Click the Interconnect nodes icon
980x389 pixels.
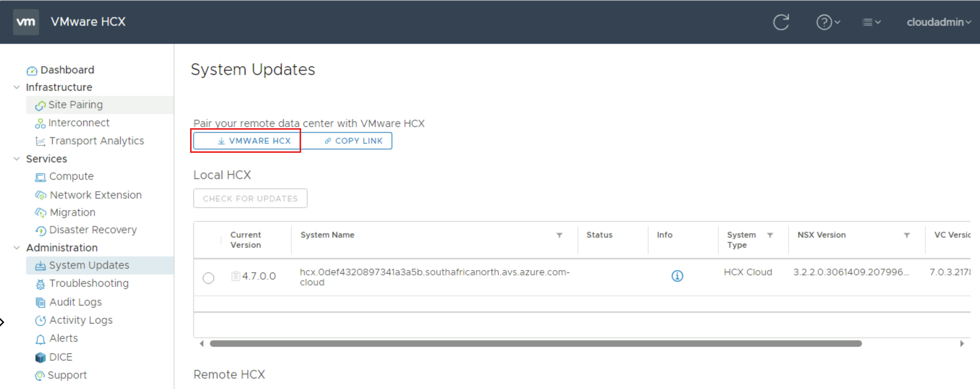pyautogui.click(x=40, y=123)
